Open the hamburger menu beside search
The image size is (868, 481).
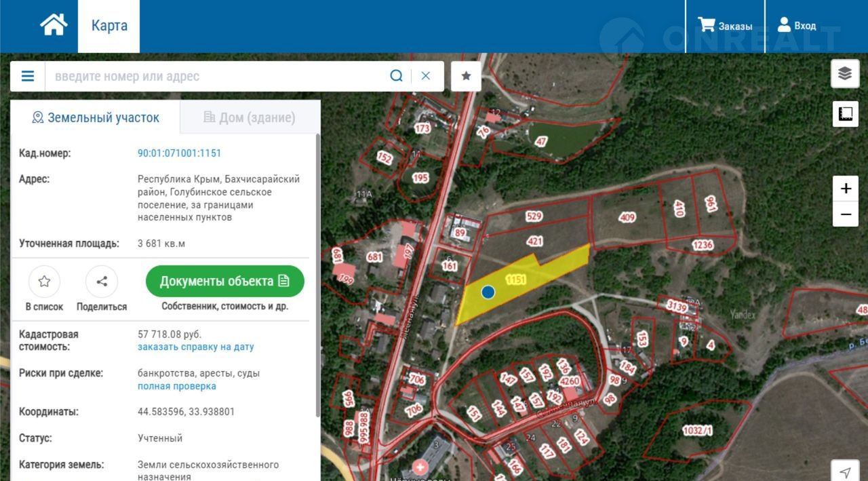[x=28, y=76]
